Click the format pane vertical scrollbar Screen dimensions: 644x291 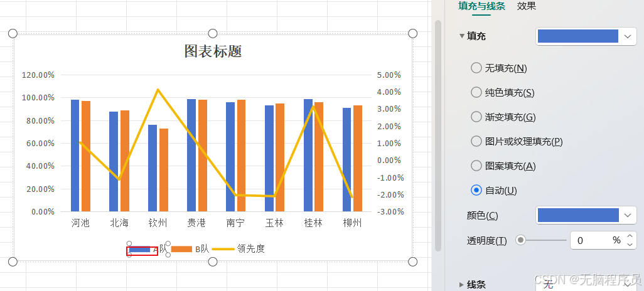[438, 135]
